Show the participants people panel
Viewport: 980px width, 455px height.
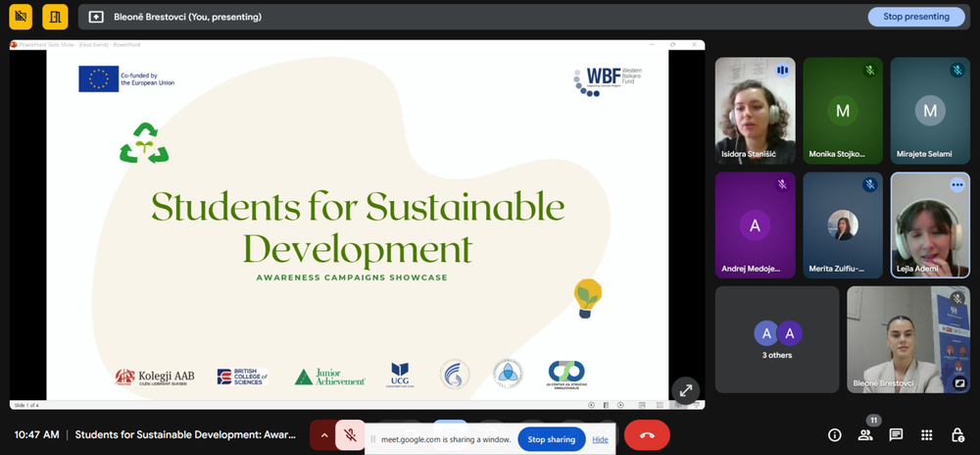865,434
